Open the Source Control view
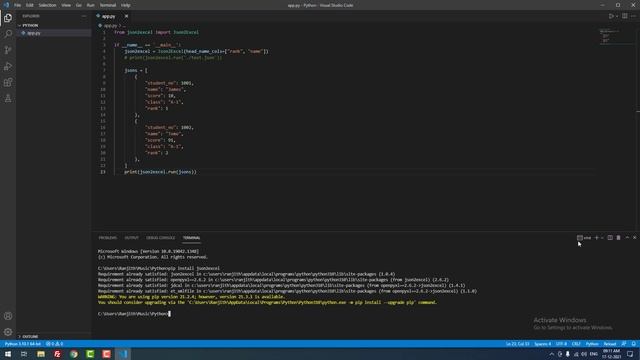This screenshot has height=360, width=640. point(8,50)
